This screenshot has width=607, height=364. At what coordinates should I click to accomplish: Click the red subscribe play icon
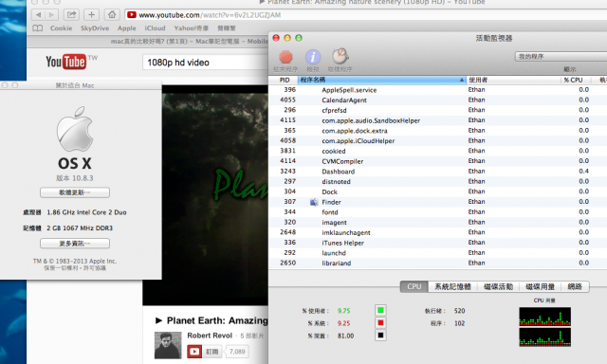[194, 352]
